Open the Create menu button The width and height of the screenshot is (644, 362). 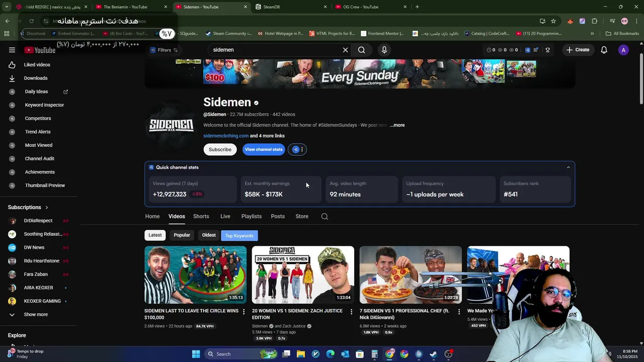click(x=578, y=50)
